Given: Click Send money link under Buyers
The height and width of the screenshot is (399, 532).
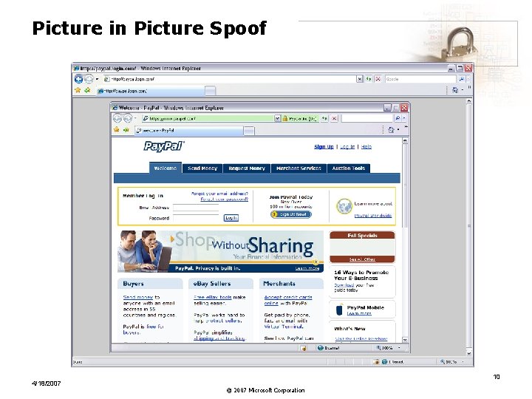Looking at the screenshot, I should [x=137, y=297].
